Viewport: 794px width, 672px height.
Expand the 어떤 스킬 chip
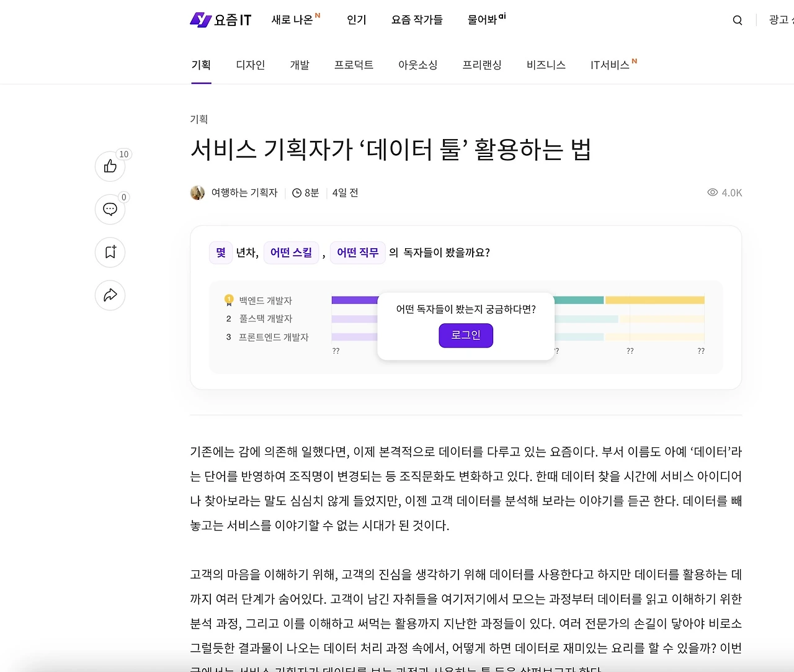tap(291, 253)
